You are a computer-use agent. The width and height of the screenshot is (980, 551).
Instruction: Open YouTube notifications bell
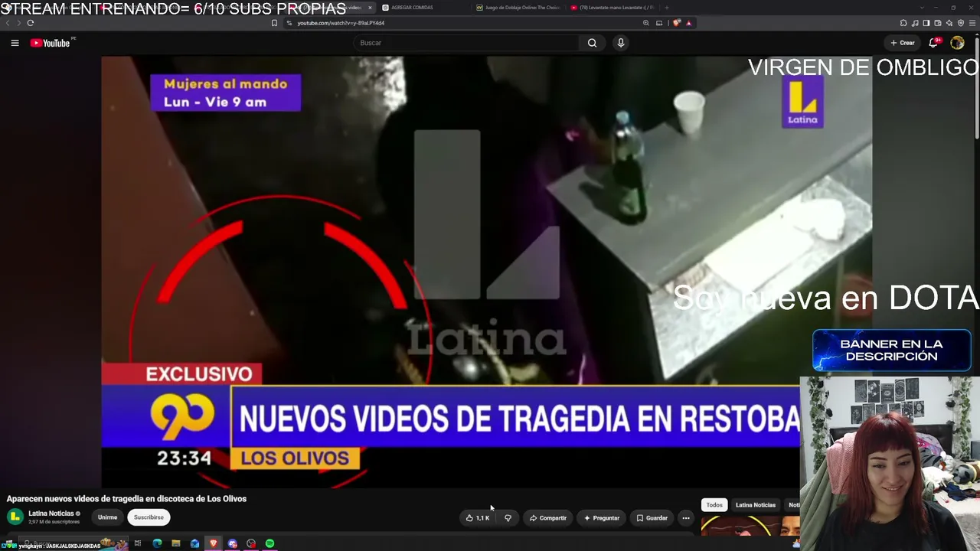tap(934, 43)
